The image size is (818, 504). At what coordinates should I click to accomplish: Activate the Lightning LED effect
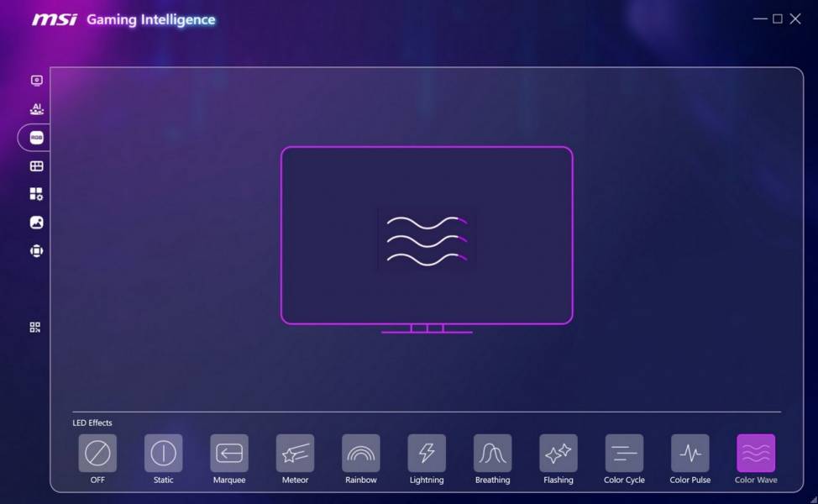click(x=427, y=454)
